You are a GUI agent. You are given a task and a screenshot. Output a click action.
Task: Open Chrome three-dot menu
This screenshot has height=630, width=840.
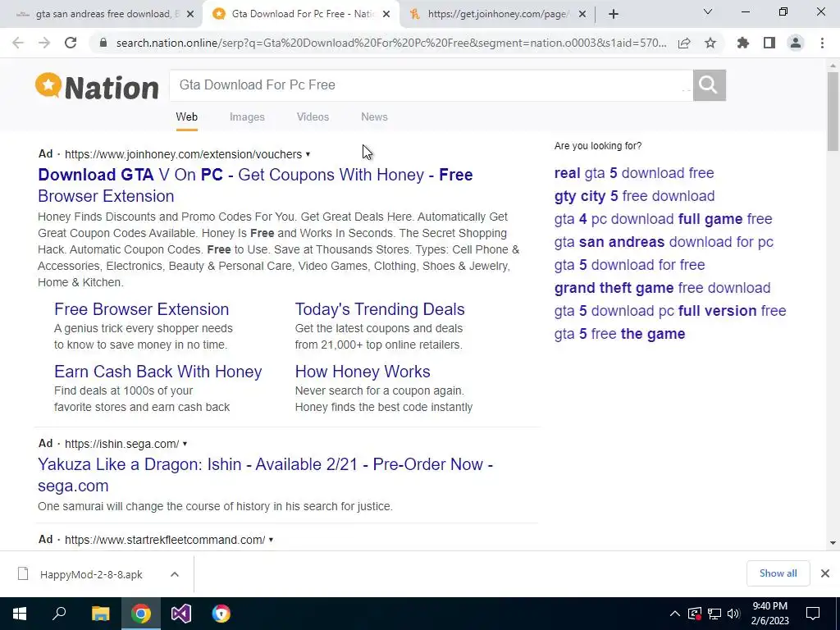(822, 43)
